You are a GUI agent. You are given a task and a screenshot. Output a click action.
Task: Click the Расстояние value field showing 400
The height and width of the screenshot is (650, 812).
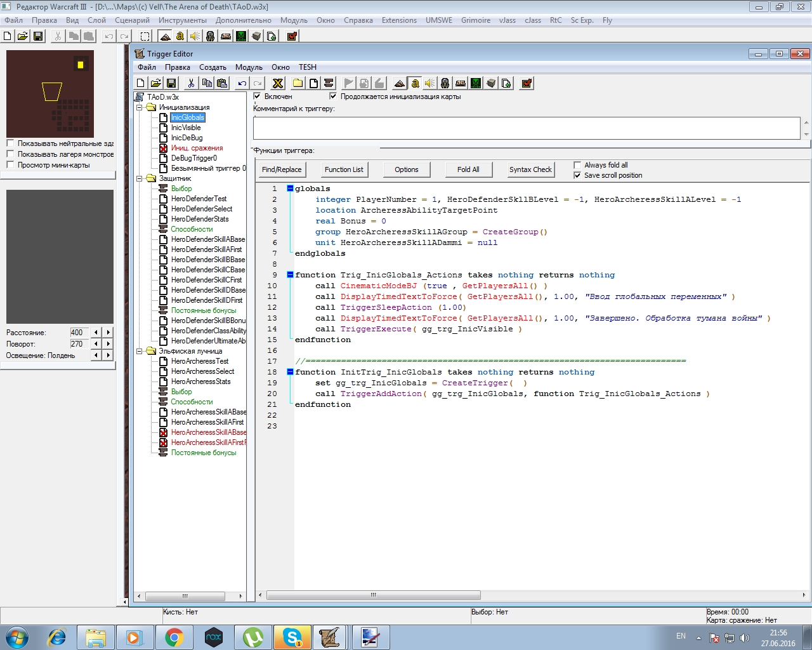point(79,333)
